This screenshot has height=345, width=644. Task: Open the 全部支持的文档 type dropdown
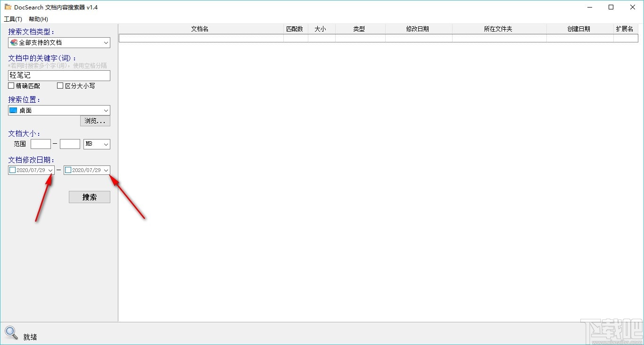(x=106, y=42)
